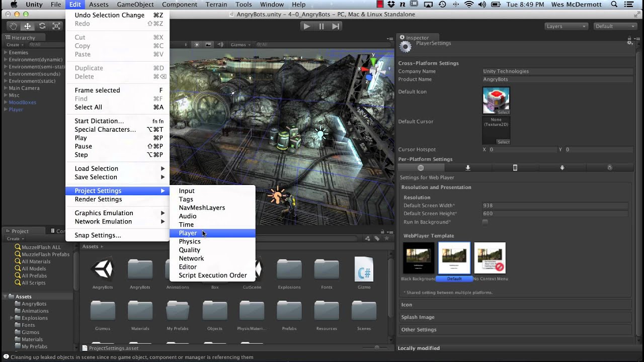
Task: Select the Scale transform tool
Action: pos(56,26)
